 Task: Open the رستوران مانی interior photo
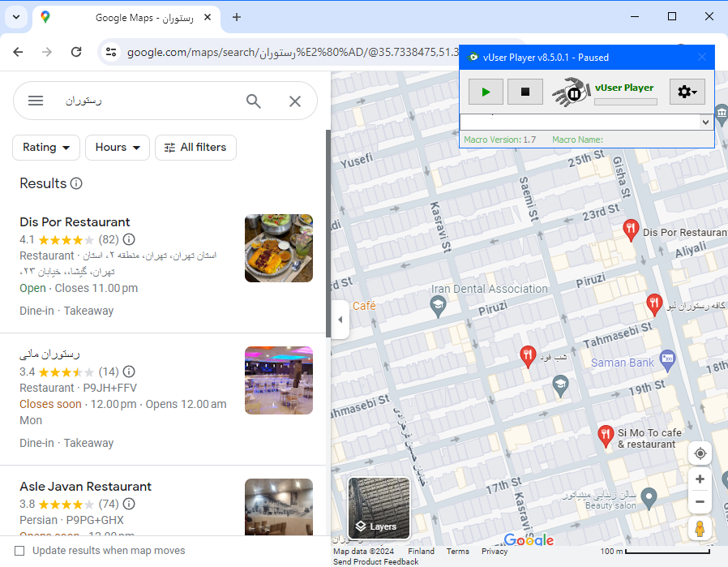[279, 380]
